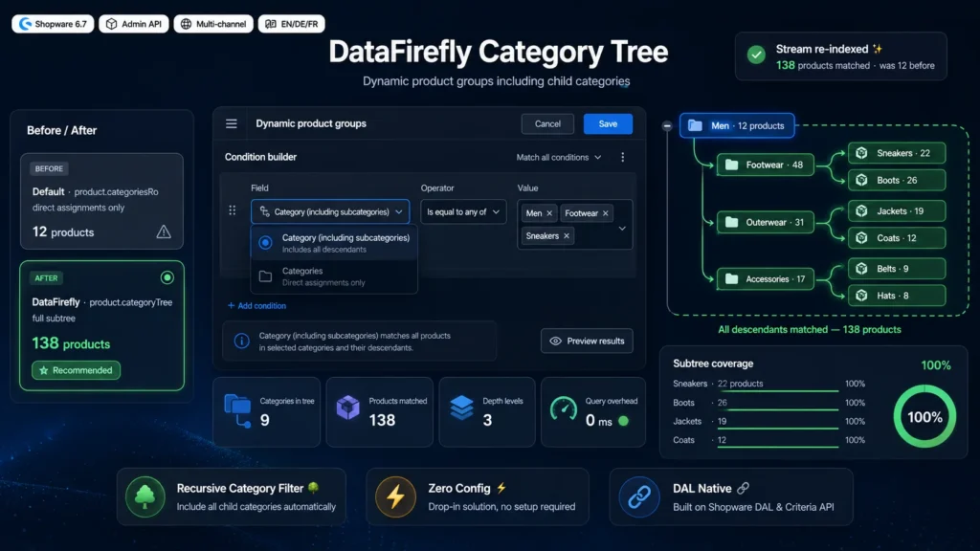Click the info icon in the hint box
Image resolution: width=980 pixels, height=551 pixels.
(242, 342)
